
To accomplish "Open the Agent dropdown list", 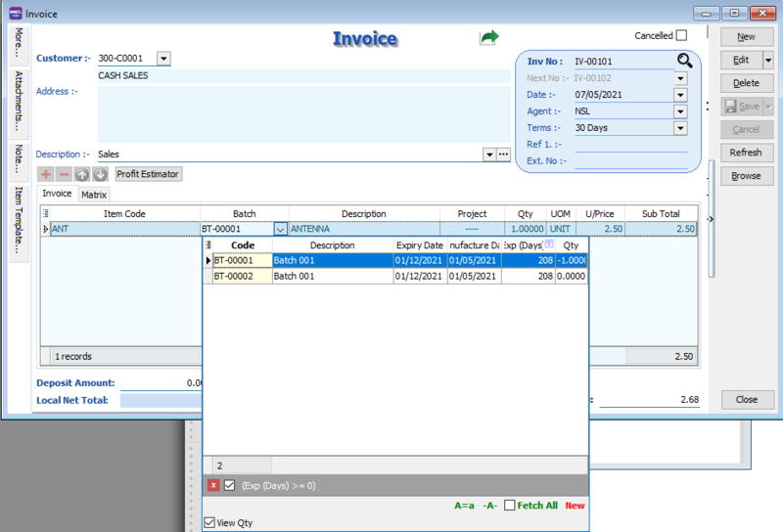I will 680,111.
